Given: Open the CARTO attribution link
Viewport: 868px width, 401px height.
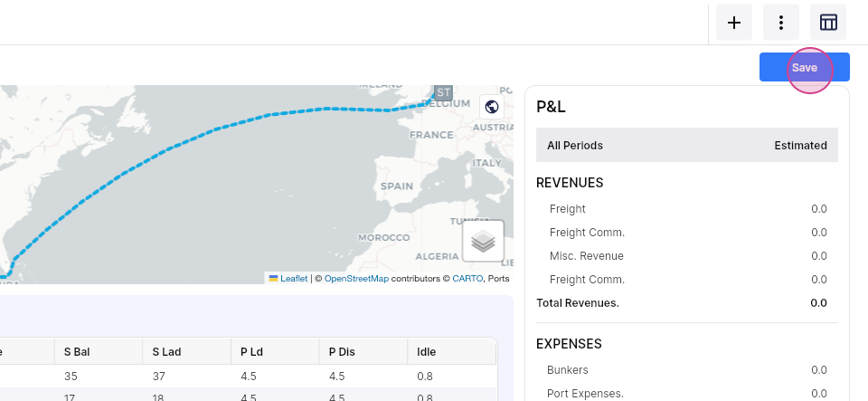Looking at the screenshot, I should (467, 279).
